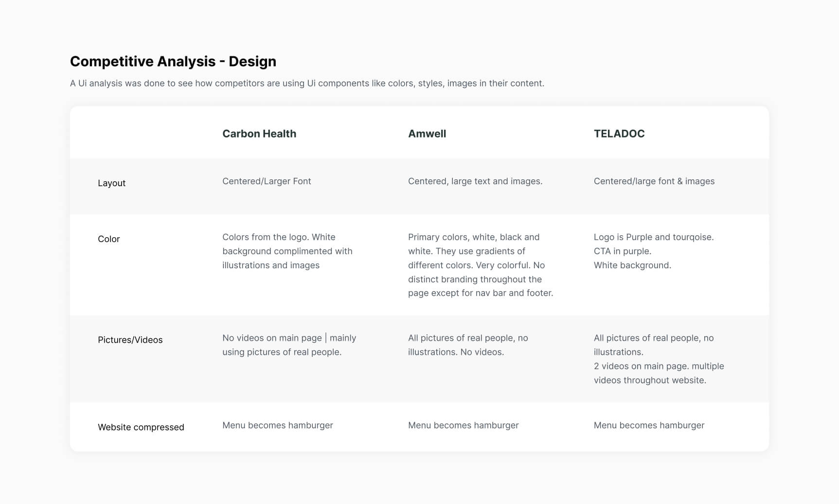This screenshot has height=504, width=839.
Task: Click Amwell's primary colors description text
Action: point(480,265)
